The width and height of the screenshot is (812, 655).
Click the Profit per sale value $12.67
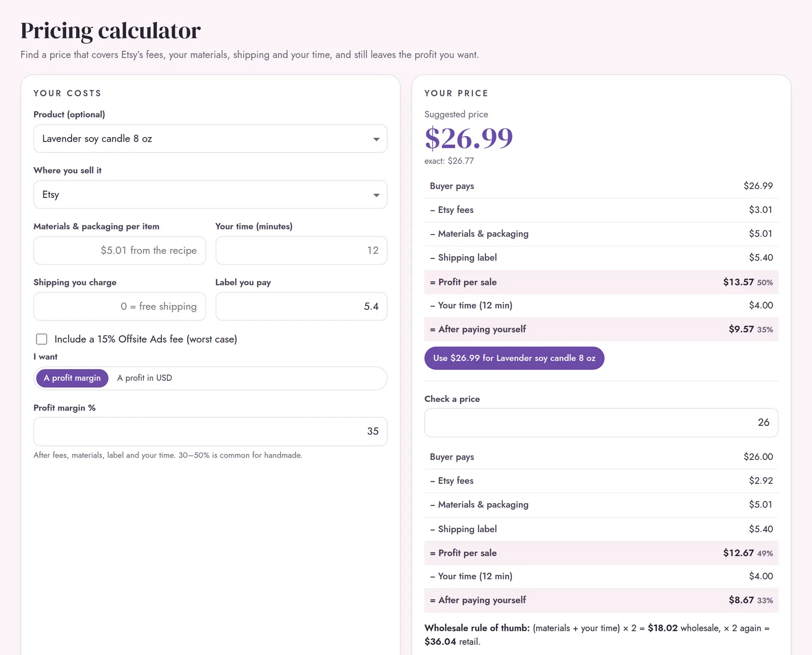[738, 553]
